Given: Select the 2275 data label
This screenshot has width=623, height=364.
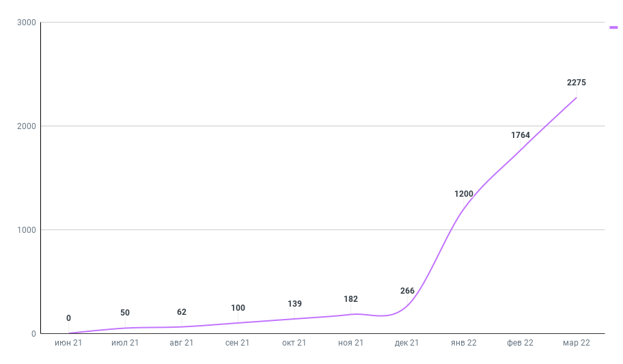Looking at the screenshot, I should (x=576, y=83).
